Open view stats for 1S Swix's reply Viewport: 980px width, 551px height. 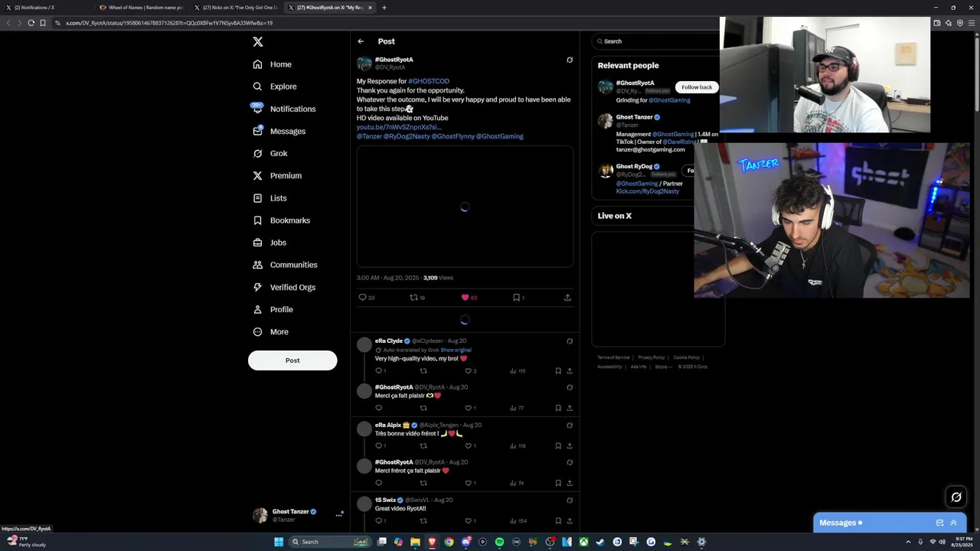pos(518,521)
